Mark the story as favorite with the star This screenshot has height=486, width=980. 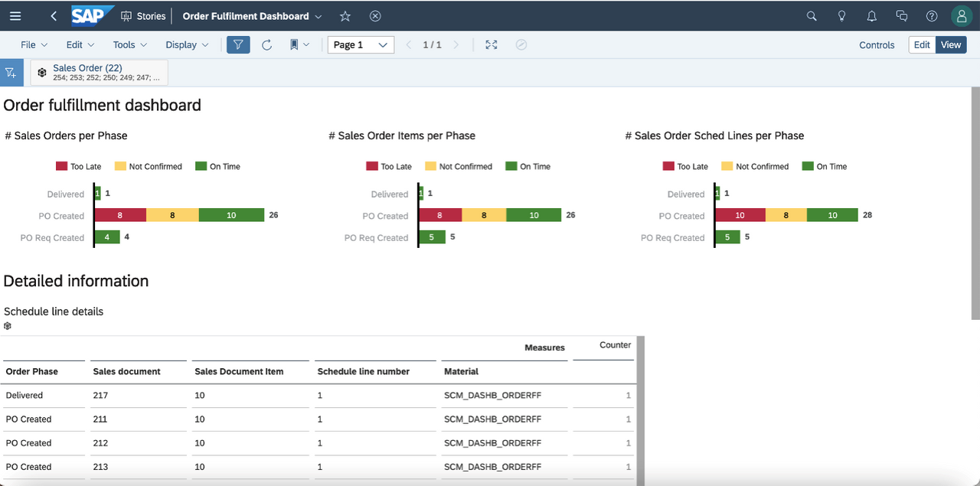(345, 16)
